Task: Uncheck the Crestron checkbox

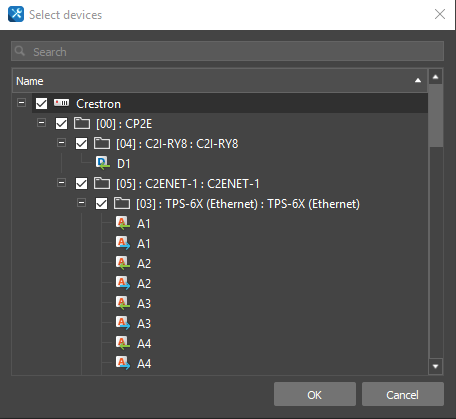Action: [41, 103]
